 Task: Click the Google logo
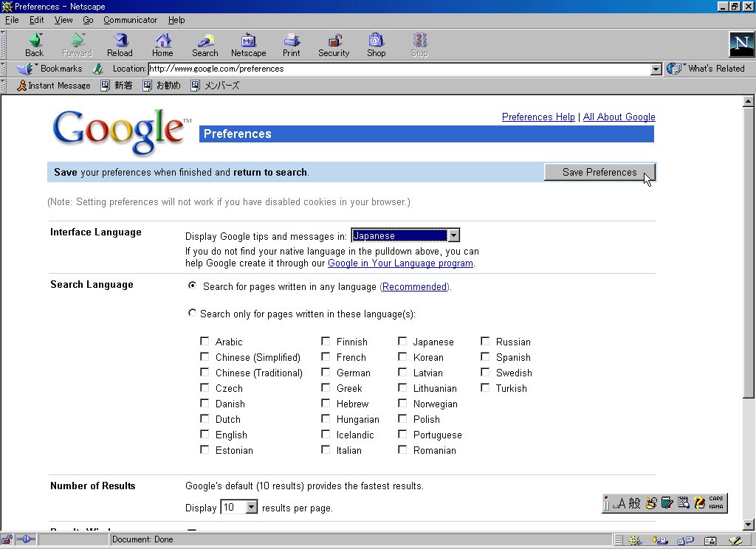(120, 131)
